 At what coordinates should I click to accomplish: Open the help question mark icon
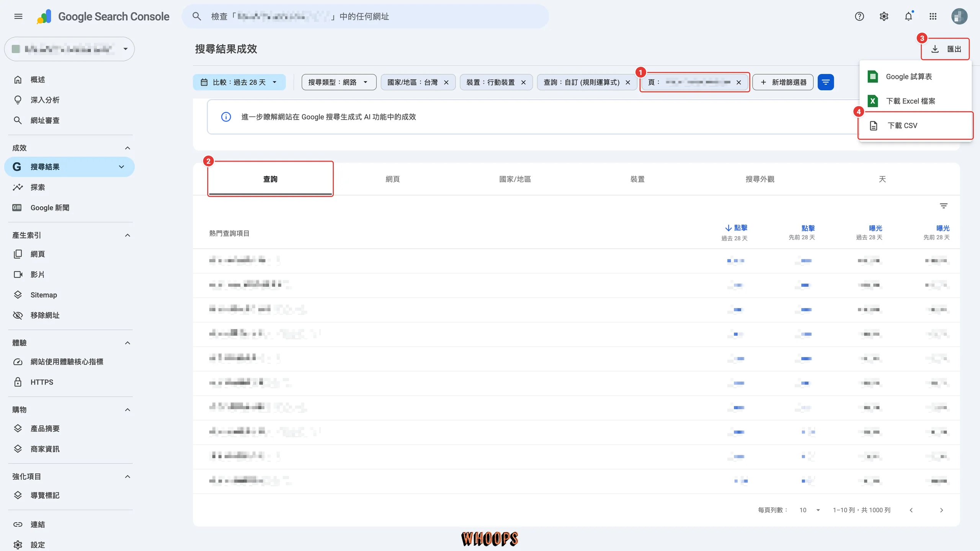pyautogui.click(x=859, y=16)
